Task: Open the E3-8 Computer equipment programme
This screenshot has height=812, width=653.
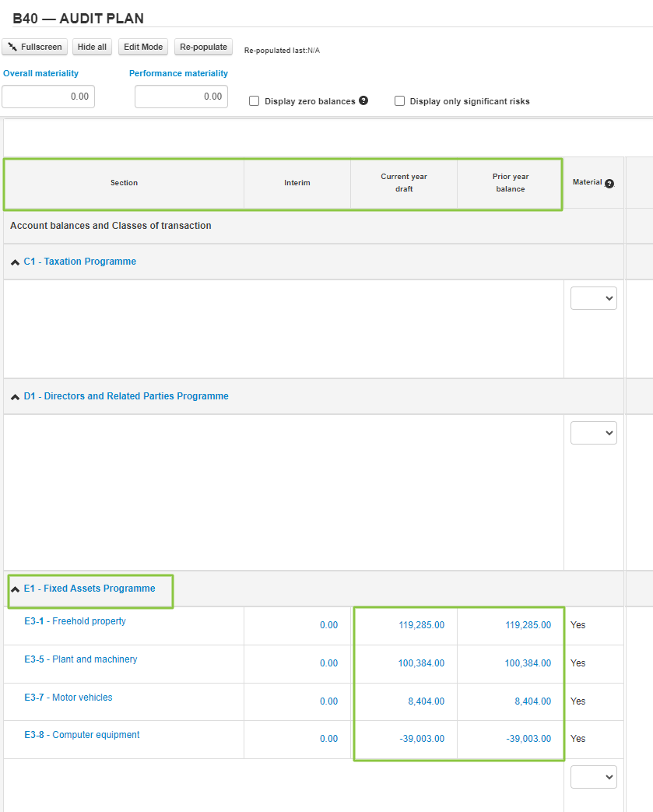Action: pyautogui.click(x=82, y=734)
